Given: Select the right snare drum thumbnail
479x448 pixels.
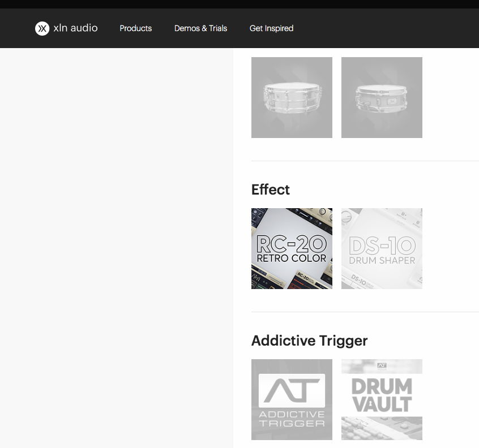Looking at the screenshot, I should click(x=382, y=97).
